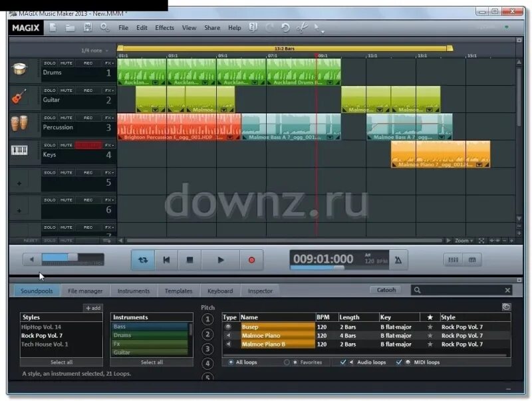The width and height of the screenshot is (532, 401).
Task: Toggle the metronome icon
Action: pyautogui.click(x=398, y=260)
